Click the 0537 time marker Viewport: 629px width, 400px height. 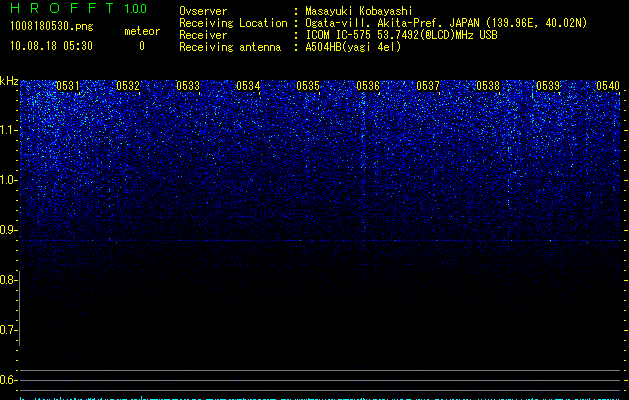pyautogui.click(x=428, y=86)
